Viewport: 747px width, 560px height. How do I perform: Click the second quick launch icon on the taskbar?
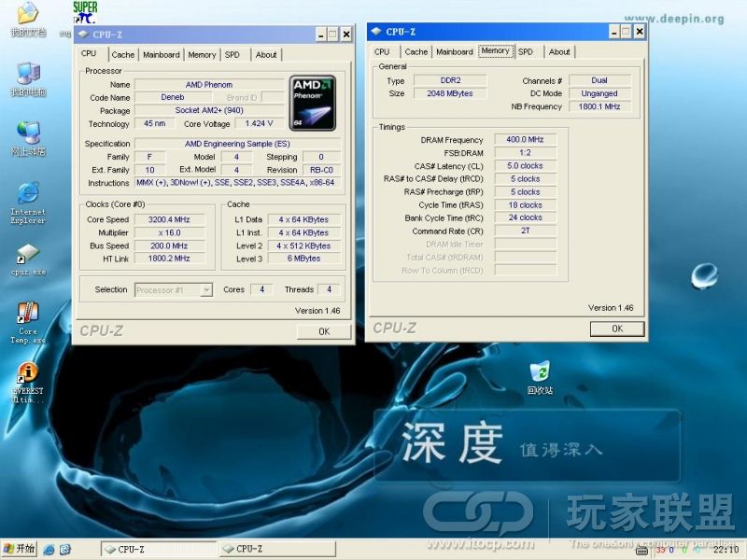[x=65, y=550]
